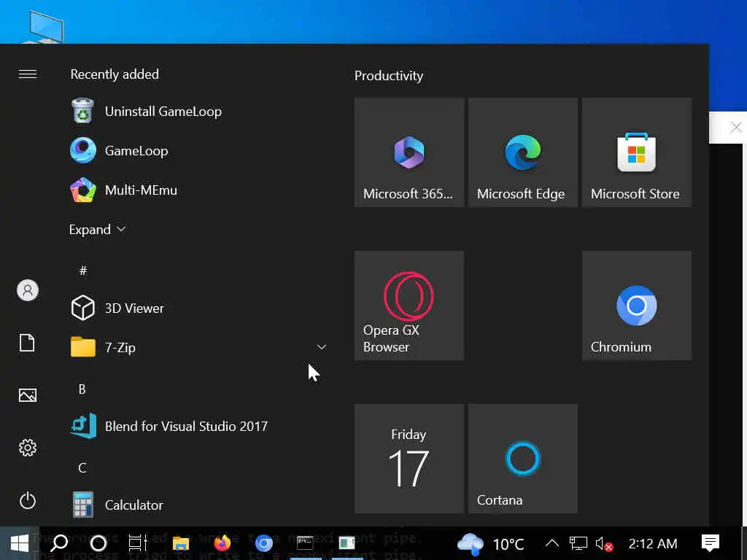This screenshot has height=560, width=747.
Task: Open the user account menu
Action: pyautogui.click(x=28, y=290)
